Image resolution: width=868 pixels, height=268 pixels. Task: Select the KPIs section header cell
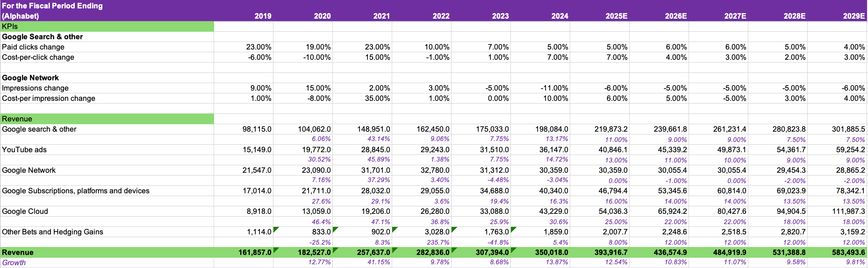[x=107, y=27]
